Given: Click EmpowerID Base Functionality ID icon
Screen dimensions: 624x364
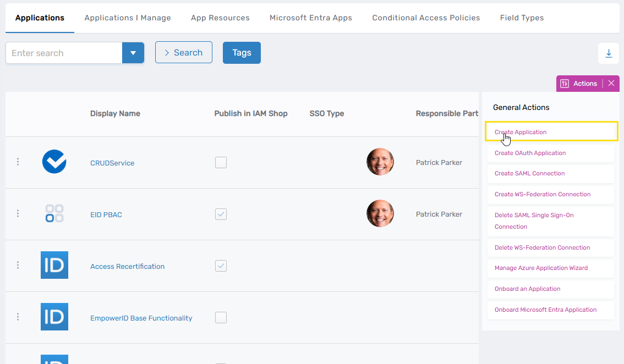Looking at the screenshot, I should 54,317.
